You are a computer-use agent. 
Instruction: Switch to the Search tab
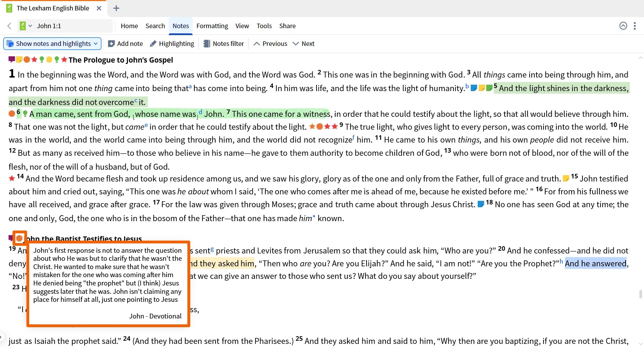tap(155, 26)
